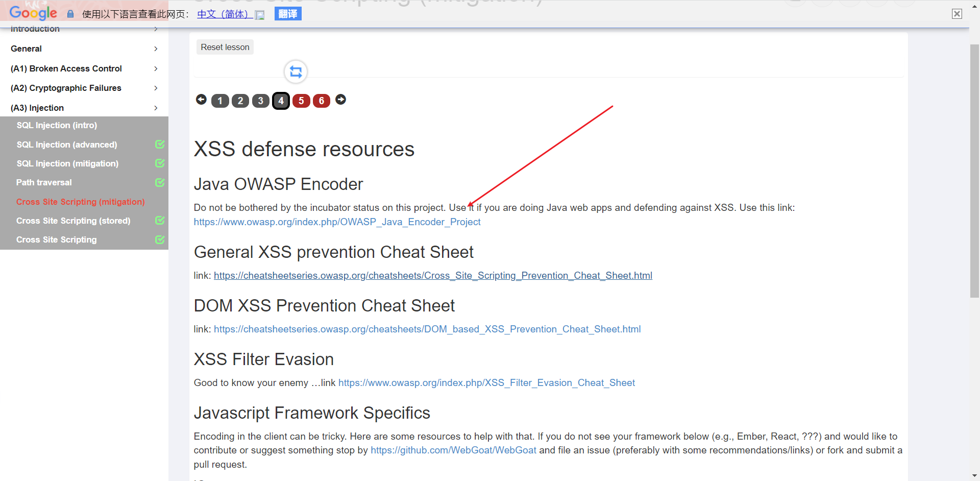Open lesson page 1
The image size is (980, 481).
point(220,101)
